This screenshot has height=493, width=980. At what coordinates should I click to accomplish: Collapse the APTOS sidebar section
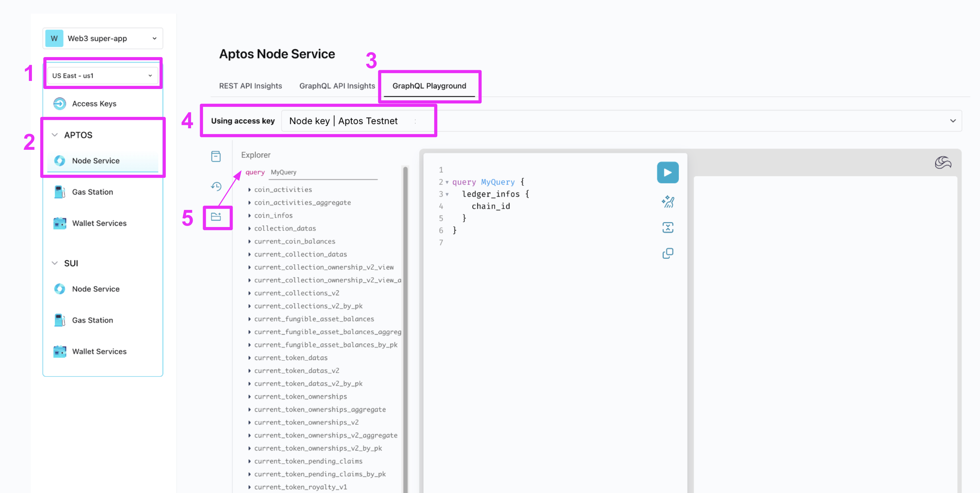(x=55, y=135)
